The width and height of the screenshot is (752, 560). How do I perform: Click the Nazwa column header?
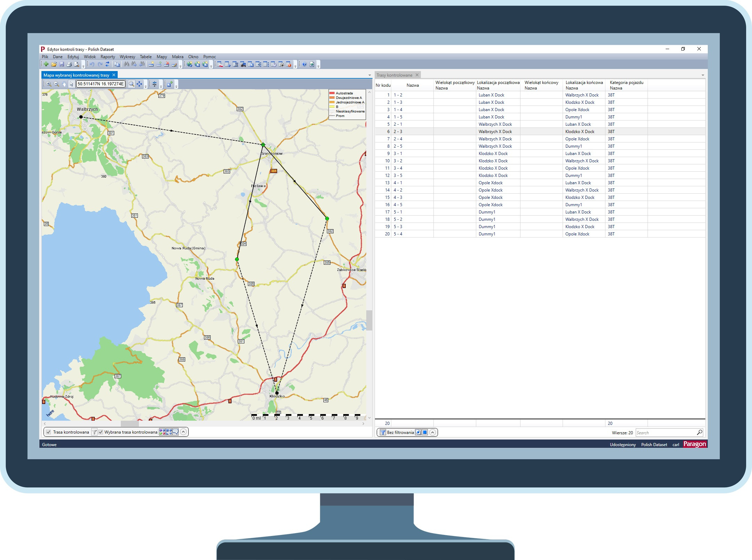(x=413, y=85)
